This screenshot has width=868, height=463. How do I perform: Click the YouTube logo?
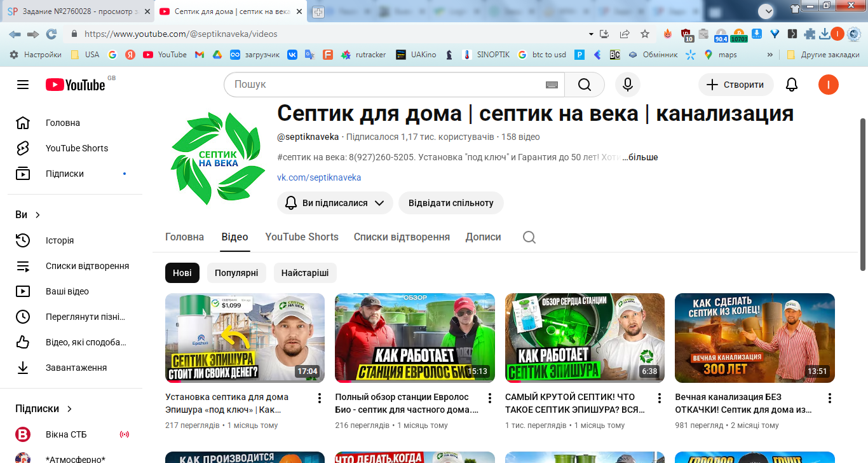pos(75,85)
